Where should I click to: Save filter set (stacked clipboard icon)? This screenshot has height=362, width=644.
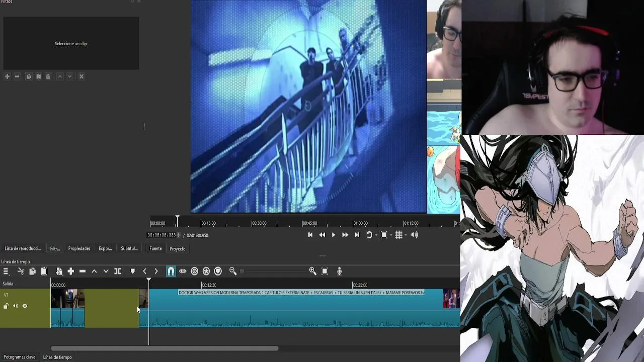click(x=48, y=76)
